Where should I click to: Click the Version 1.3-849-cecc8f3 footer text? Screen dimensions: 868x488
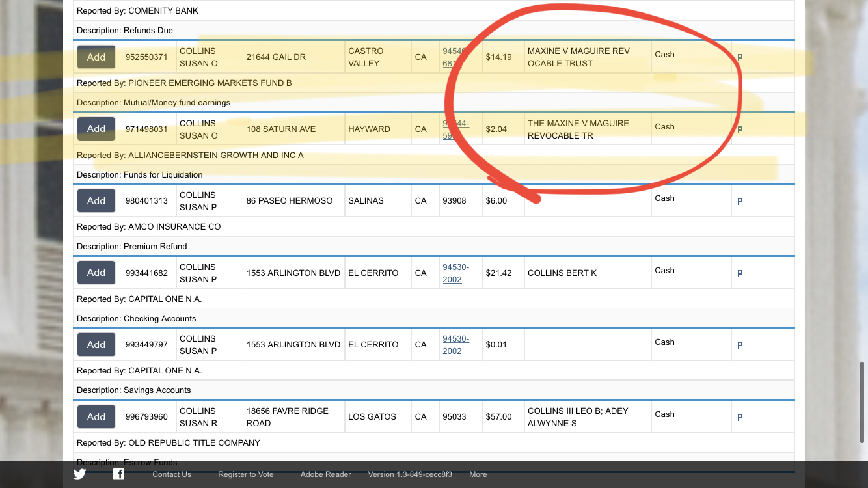pos(410,474)
